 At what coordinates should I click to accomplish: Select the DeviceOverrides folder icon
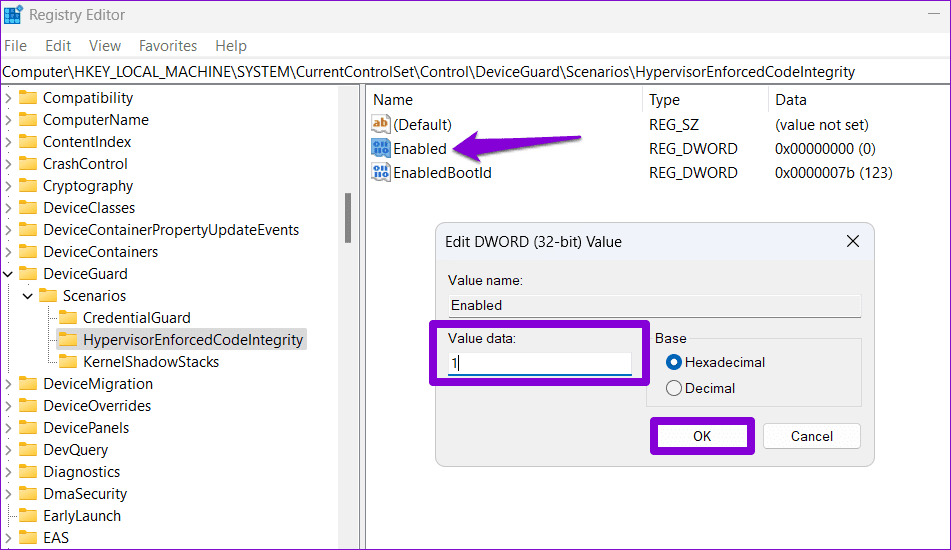[28, 405]
